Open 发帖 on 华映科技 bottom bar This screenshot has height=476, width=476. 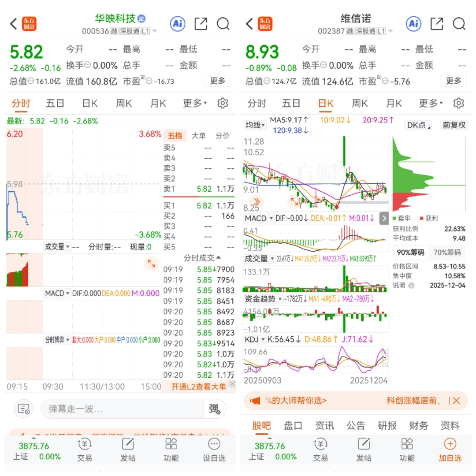pyautogui.click(x=128, y=450)
